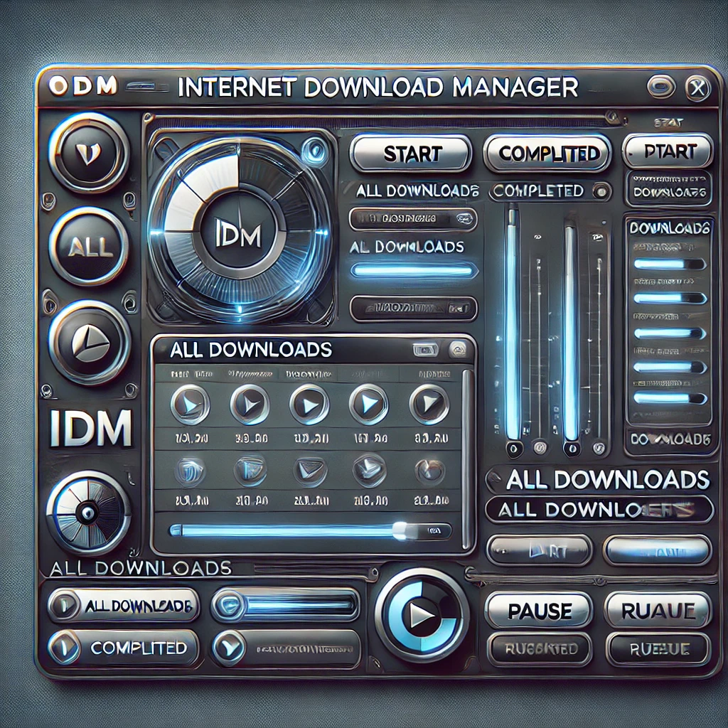Click the round icon at the All Downloads panel header's right end

click(459, 350)
